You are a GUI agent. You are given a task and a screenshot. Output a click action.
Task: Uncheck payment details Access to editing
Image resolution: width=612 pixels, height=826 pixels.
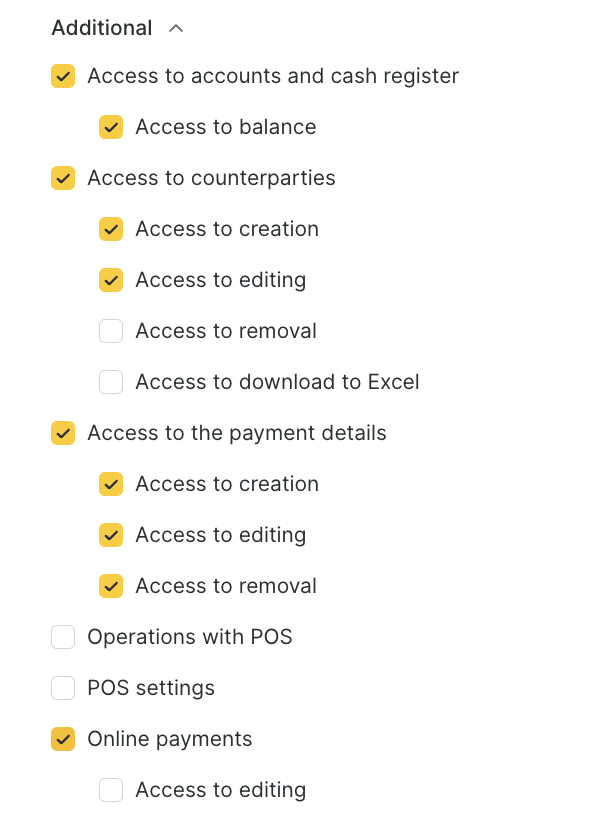pos(111,535)
